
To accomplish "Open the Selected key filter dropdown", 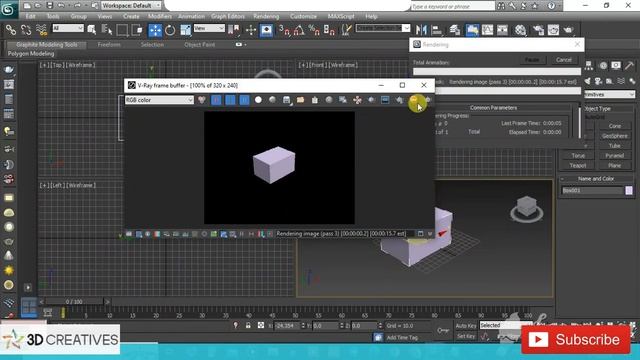I will click(x=505, y=325).
